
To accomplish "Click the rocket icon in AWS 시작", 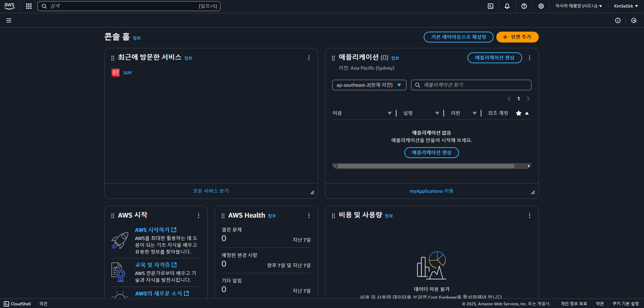I will tap(120, 241).
